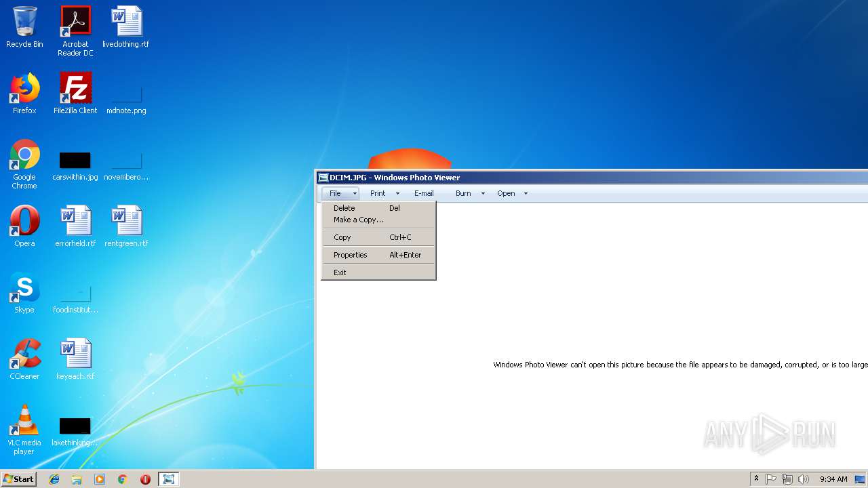Screen dimensions: 868x488
Task: Open the Skype desktop shortcut
Action: [24, 293]
